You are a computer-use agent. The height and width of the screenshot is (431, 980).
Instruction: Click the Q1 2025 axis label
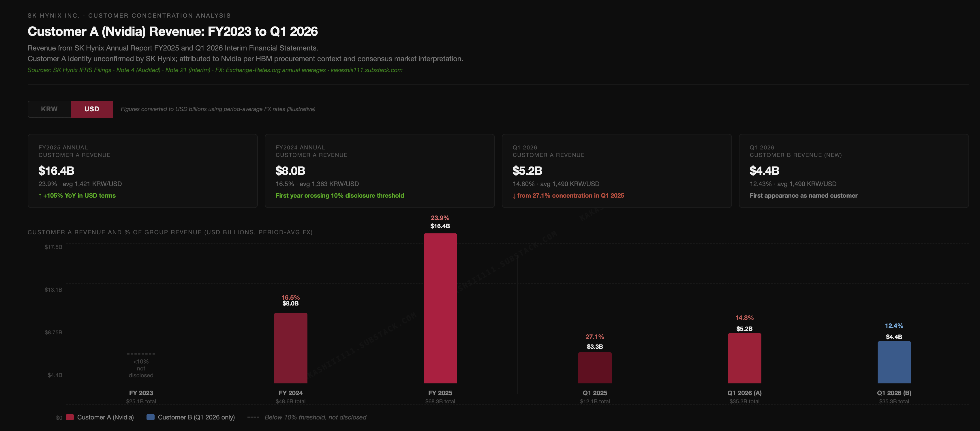coord(595,393)
